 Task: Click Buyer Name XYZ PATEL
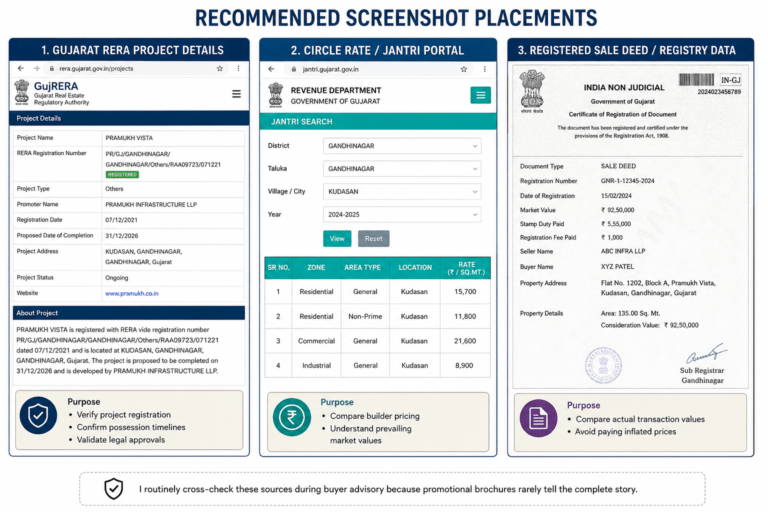(x=617, y=267)
